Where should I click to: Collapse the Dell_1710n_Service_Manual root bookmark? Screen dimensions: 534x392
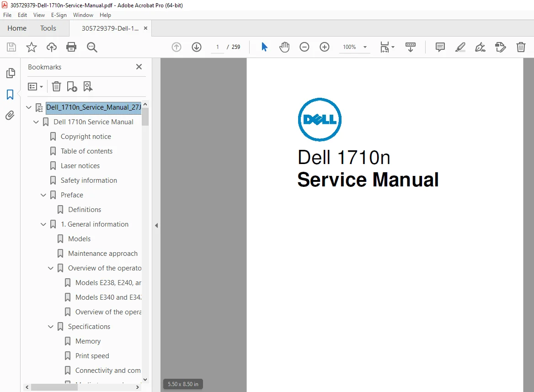[29, 107]
